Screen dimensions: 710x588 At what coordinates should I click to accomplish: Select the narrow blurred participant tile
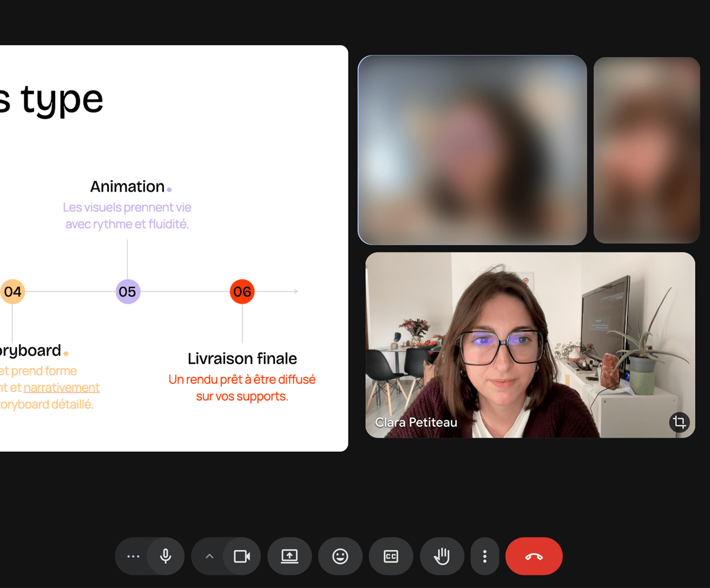click(646, 150)
